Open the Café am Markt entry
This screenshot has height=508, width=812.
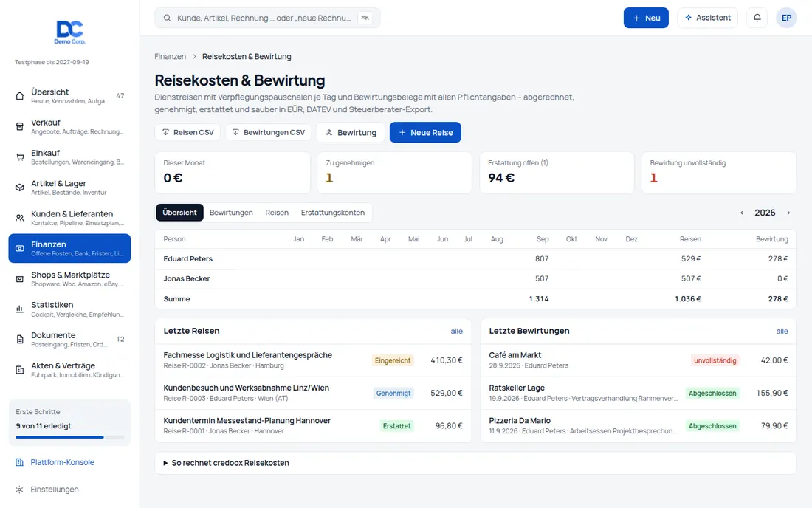coord(639,360)
